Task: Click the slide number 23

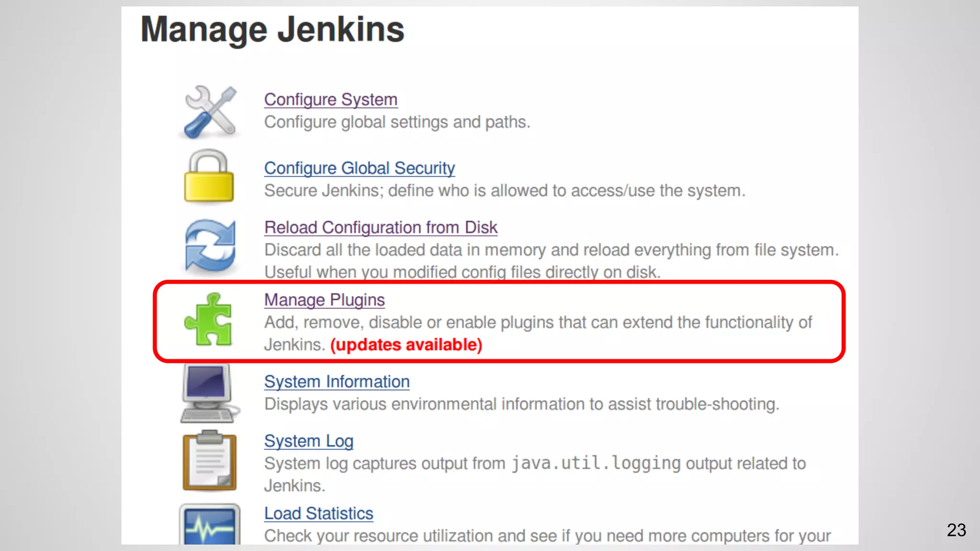Action: coord(956,530)
